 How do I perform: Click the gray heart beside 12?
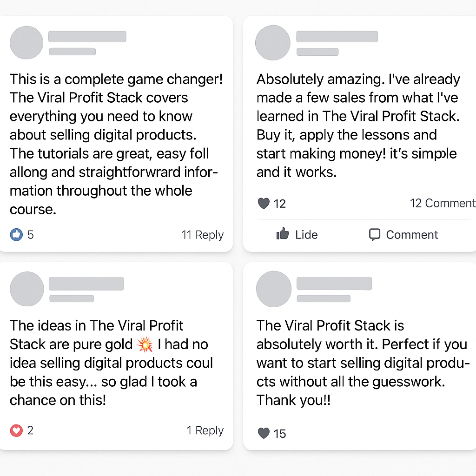click(x=264, y=204)
